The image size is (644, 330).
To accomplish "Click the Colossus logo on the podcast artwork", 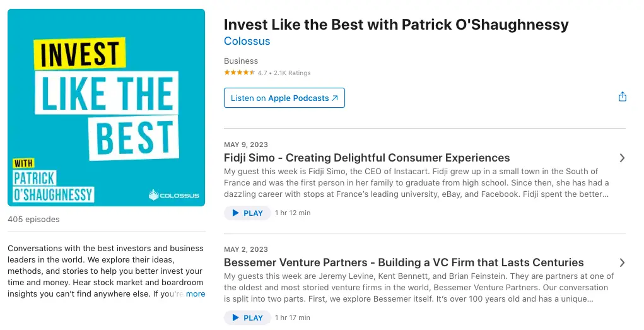I will coord(173,195).
